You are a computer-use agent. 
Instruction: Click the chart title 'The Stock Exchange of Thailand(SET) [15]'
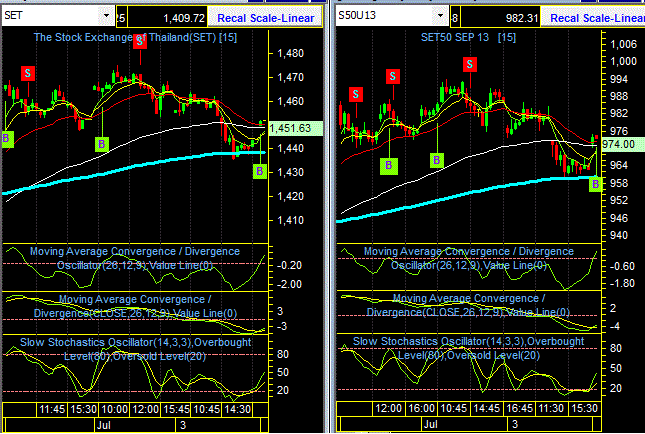point(135,37)
